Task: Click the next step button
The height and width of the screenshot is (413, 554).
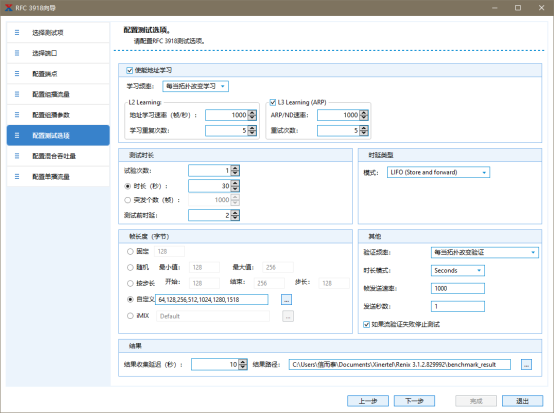Action: [414, 401]
